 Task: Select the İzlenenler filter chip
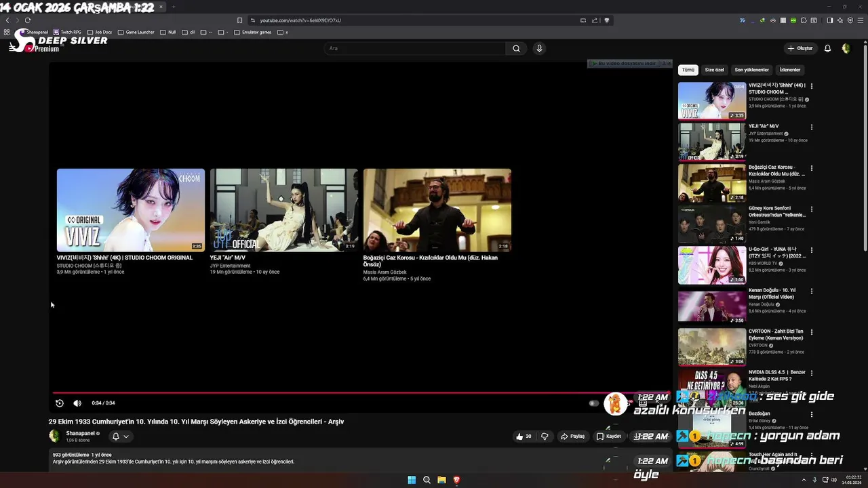[789, 70]
